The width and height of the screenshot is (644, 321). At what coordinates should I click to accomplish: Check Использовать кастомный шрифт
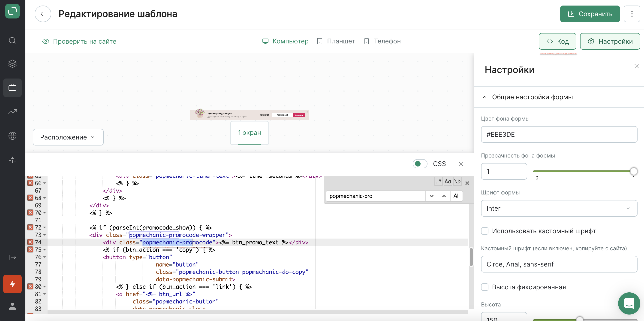tap(485, 231)
